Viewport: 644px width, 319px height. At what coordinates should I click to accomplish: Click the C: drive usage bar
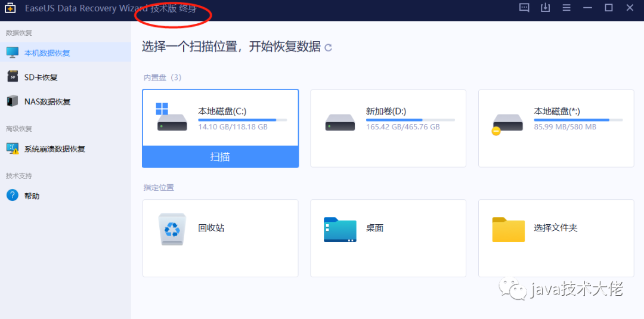click(x=242, y=120)
